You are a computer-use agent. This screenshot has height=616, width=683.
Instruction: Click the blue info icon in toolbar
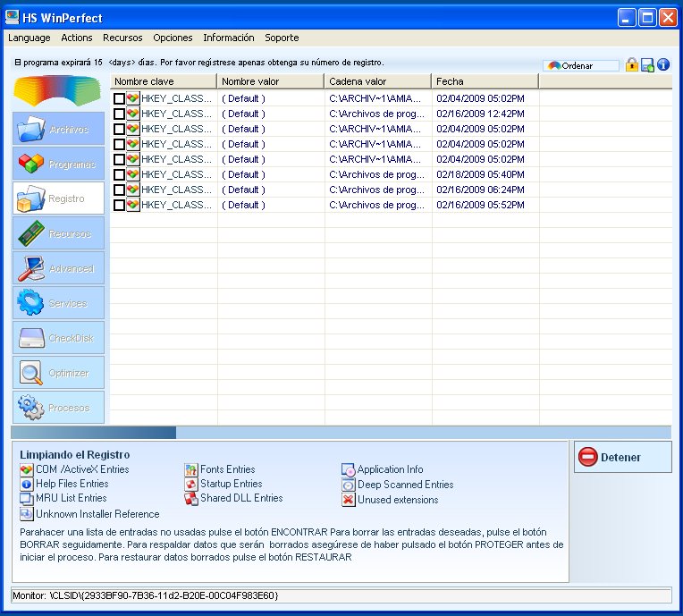click(x=663, y=65)
